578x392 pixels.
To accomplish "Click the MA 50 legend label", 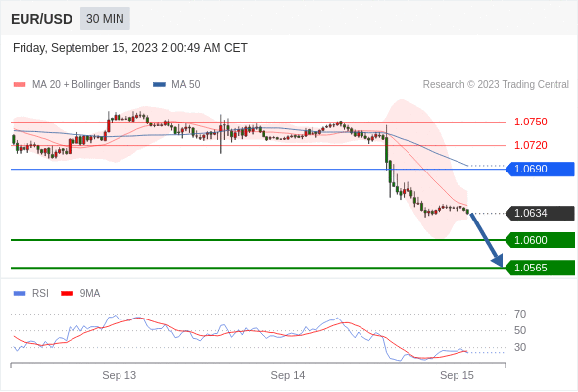I will (186, 85).
